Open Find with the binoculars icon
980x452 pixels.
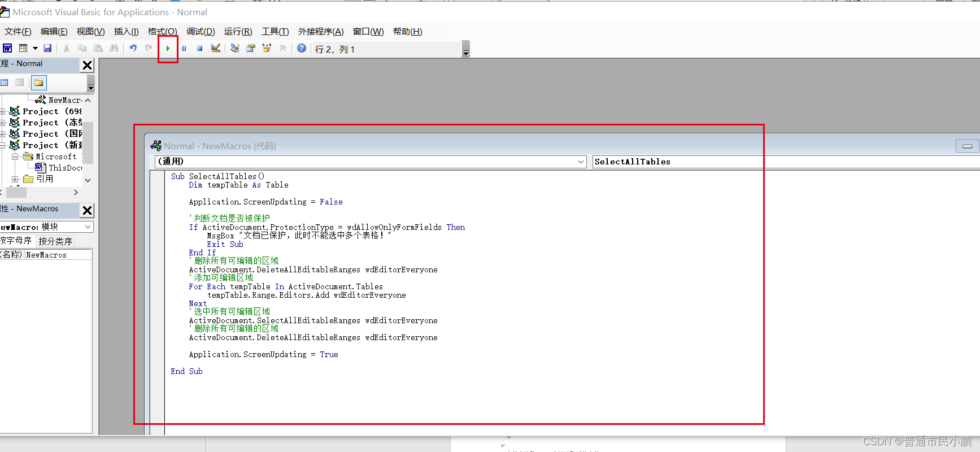pos(114,49)
